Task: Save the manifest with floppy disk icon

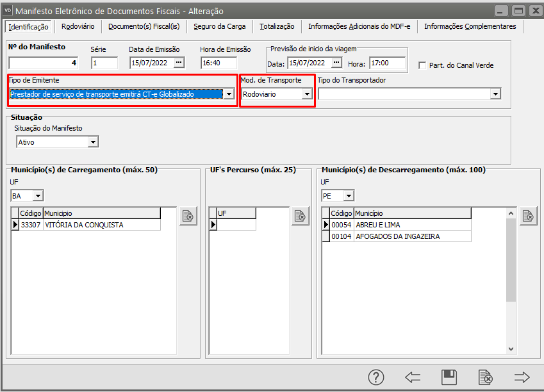Action: [x=449, y=377]
